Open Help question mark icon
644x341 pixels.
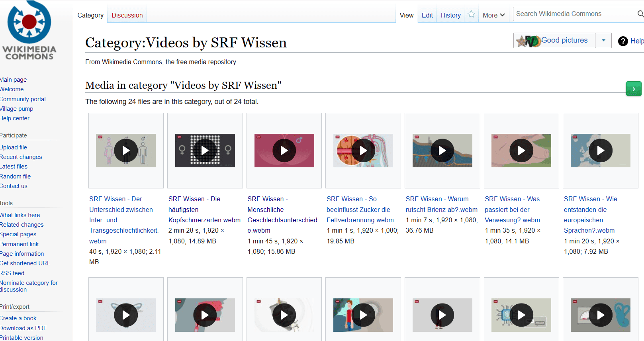[x=623, y=41]
